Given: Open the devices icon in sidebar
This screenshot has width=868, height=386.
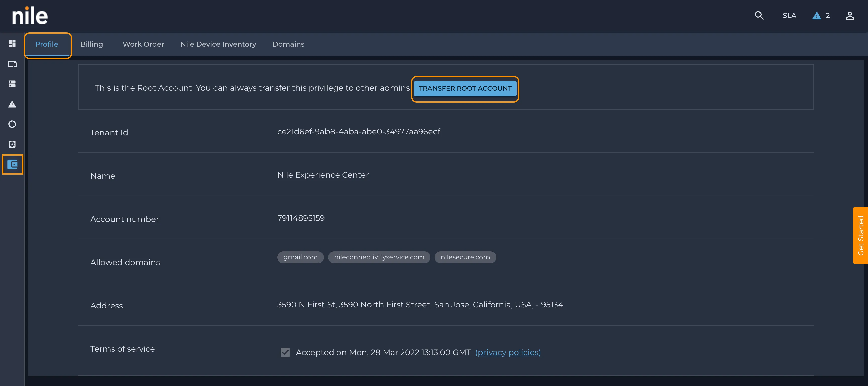Looking at the screenshot, I should [12, 64].
